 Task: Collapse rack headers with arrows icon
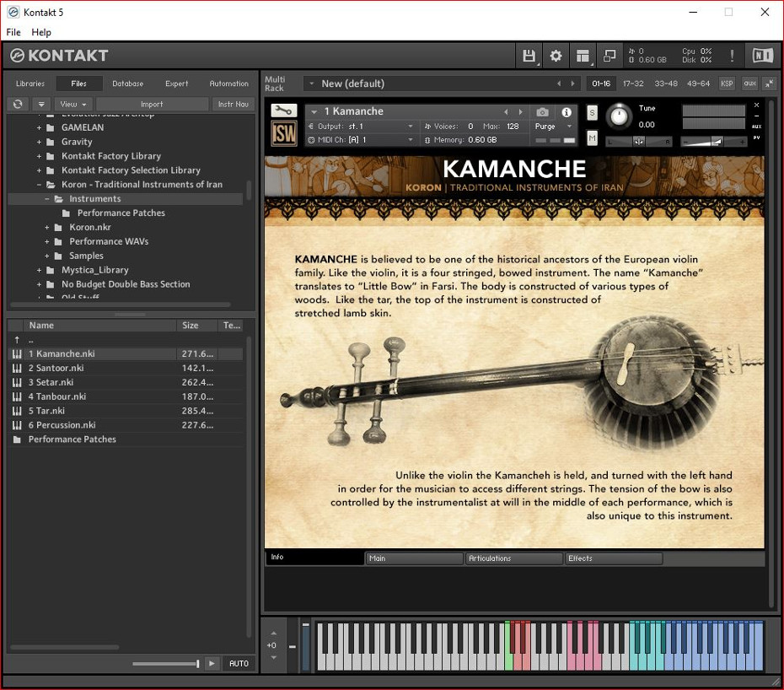[x=769, y=84]
